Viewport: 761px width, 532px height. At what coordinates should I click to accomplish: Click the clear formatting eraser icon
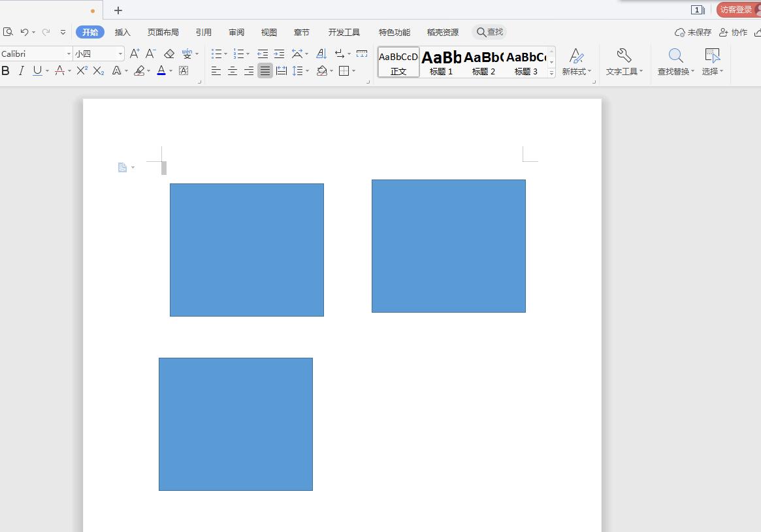(x=169, y=54)
